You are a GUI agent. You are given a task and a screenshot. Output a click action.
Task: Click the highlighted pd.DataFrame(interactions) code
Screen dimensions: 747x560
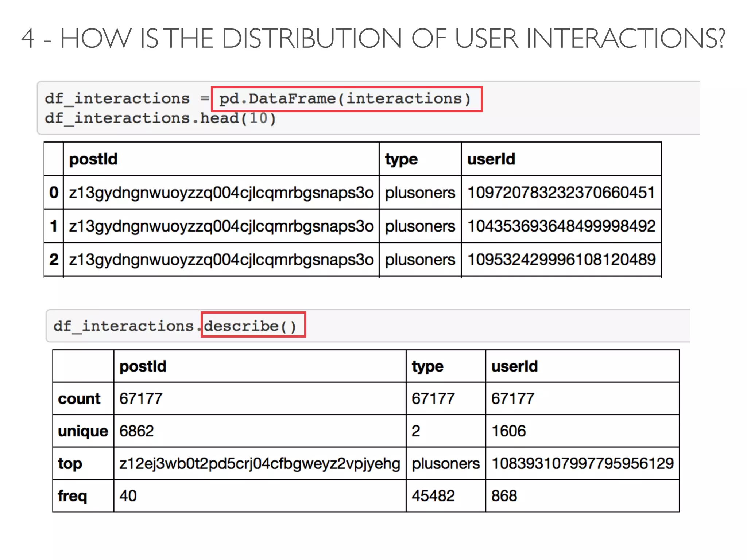(346, 99)
